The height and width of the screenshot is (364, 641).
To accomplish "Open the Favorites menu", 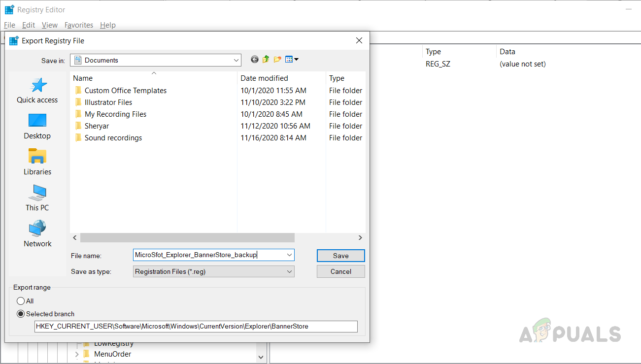I will [79, 25].
